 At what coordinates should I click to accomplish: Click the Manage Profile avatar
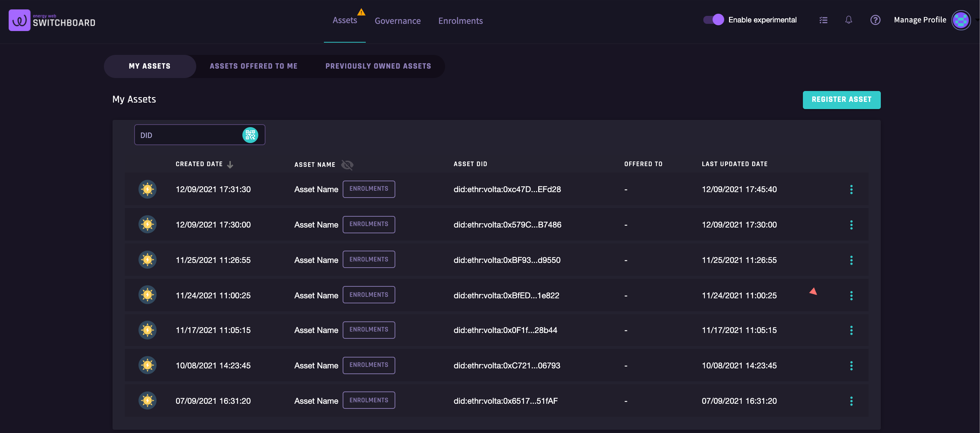[961, 20]
